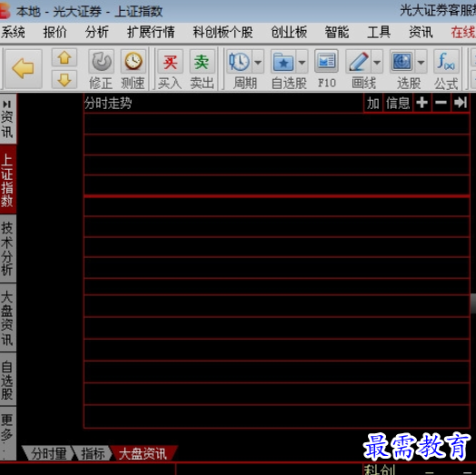Click the 修正 correction icon
476x475 pixels.
pos(102,62)
